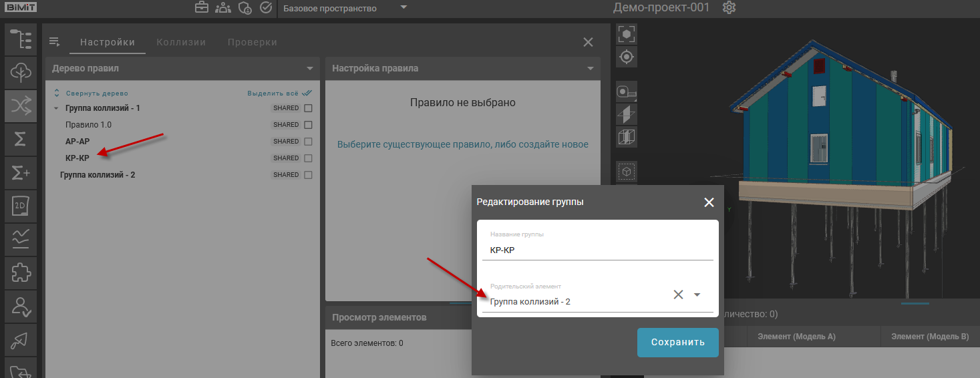Open the Проверки tab
This screenshot has width=980, height=378.
252,42
